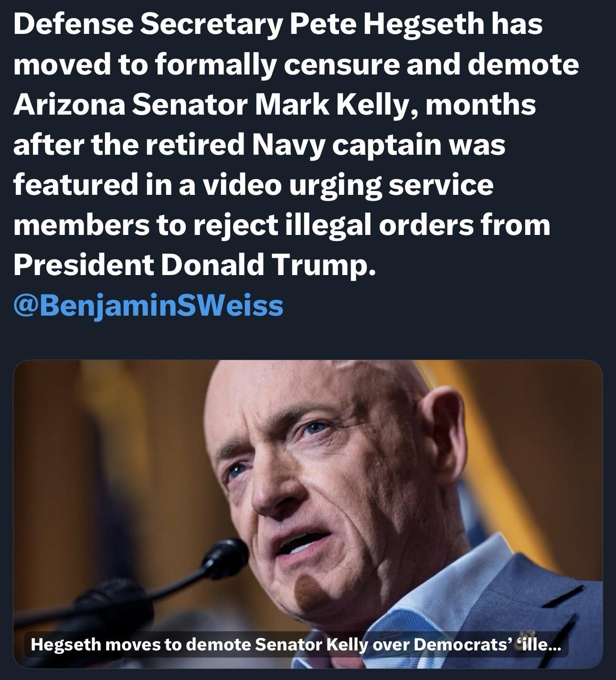The width and height of the screenshot is (616, 680).
Task: Click the 'Defense Secretary Pete Hegseth has' line
Action: click(x=278, y=24)
